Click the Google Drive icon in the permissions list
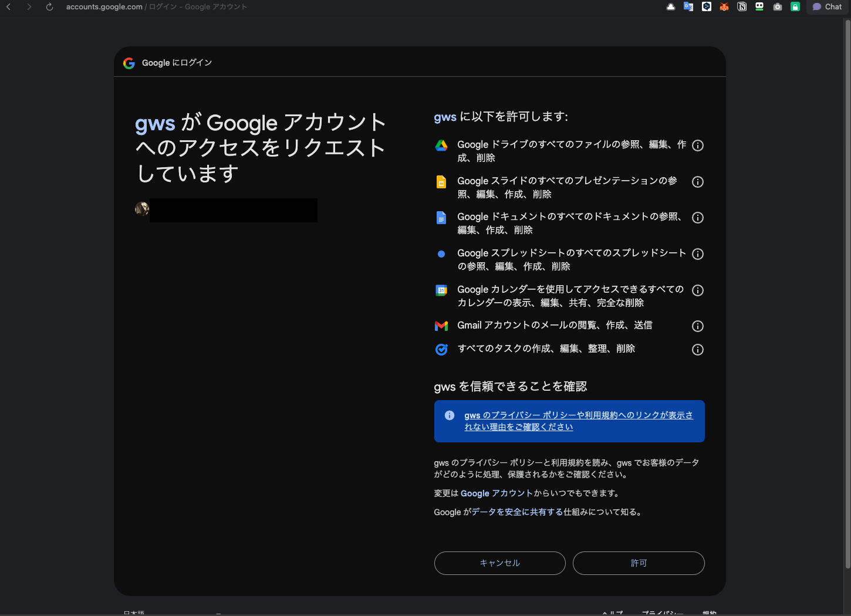The width and height of the screenshot is (851, 616). 441,145
